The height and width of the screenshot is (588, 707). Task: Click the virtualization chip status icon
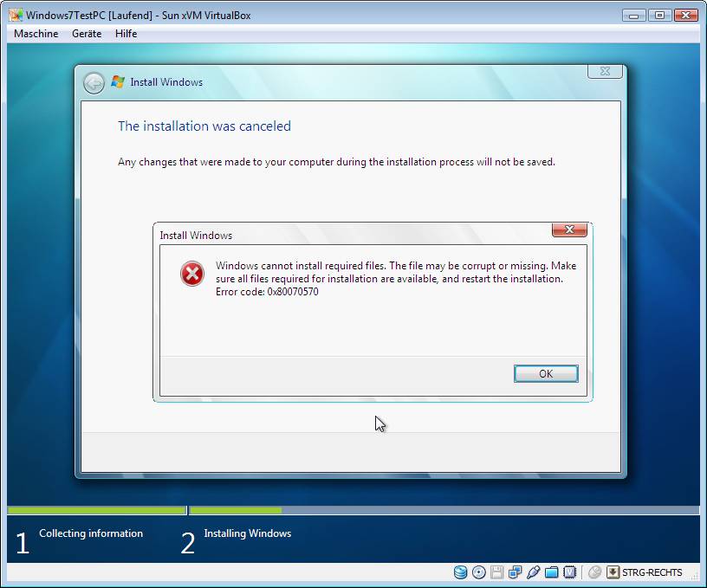tap(570, 572)
